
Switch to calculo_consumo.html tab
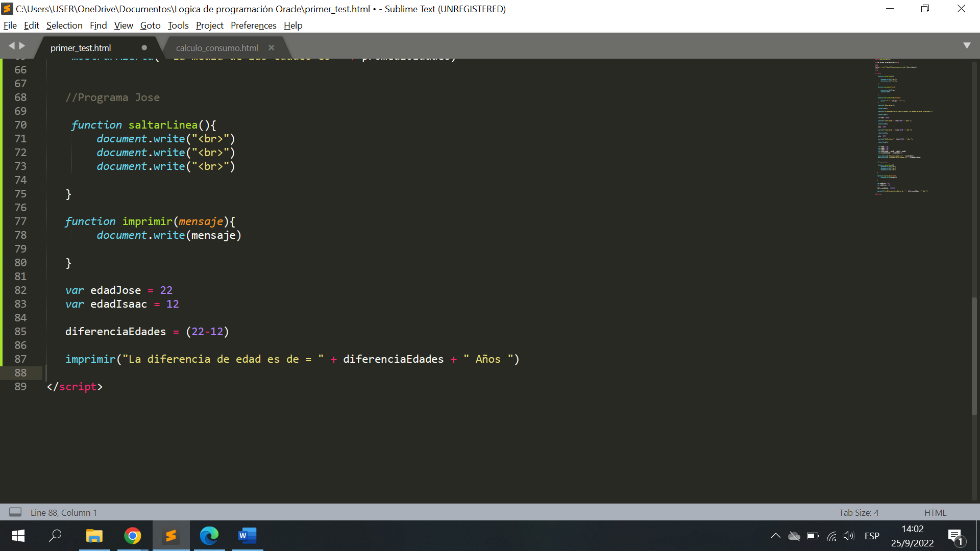click(217, 47)
